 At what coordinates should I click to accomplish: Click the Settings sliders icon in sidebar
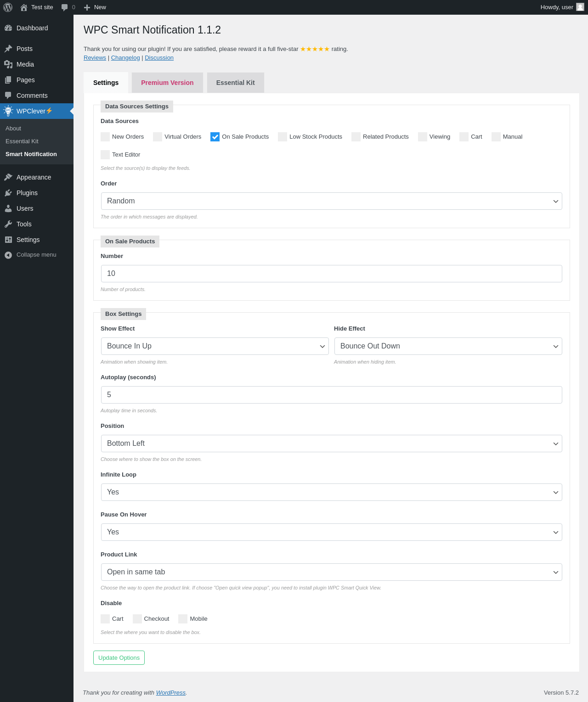[x=8, y=240]
